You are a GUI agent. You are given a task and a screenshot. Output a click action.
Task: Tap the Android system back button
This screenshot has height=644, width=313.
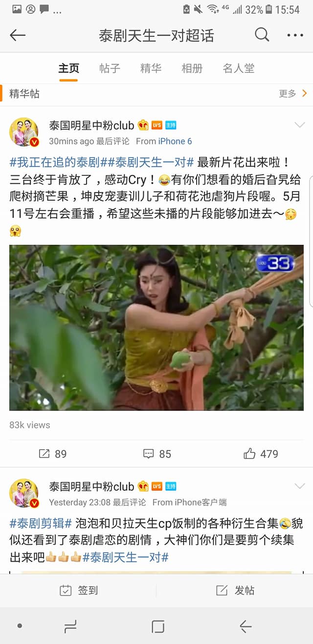click(x=246, y=626)
